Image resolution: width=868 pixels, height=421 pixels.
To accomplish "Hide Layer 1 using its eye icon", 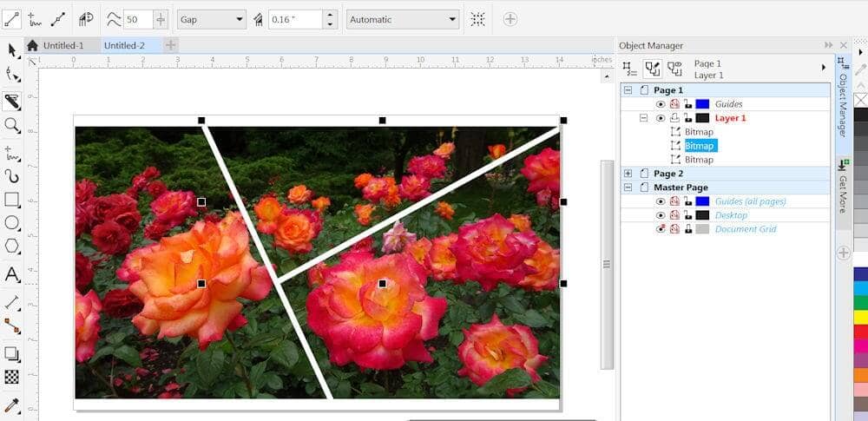I will [661, 118].
